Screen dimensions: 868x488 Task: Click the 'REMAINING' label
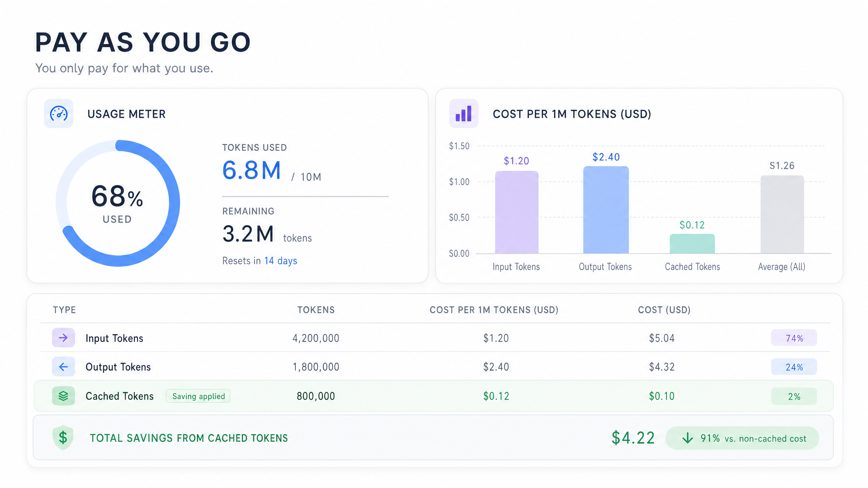248,211
